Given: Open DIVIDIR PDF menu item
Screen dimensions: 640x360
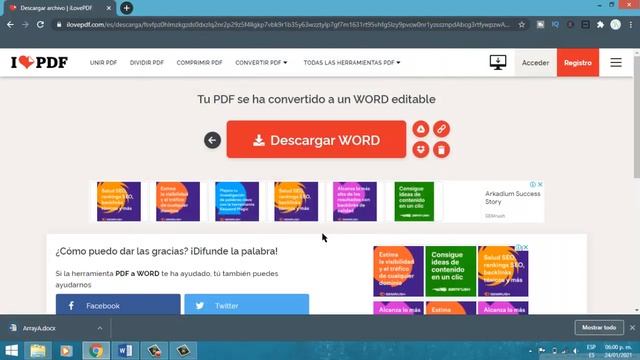Looking at the screenshot, I should point(147,62).
